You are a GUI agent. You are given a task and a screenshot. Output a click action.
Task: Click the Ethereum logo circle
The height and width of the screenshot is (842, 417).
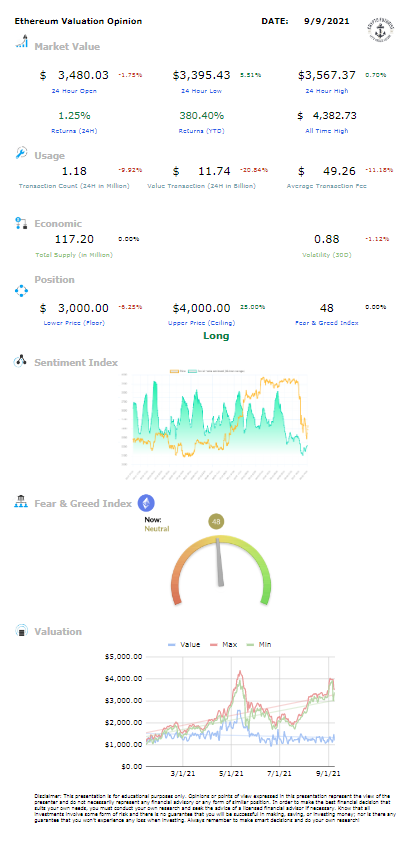[147, 503]
